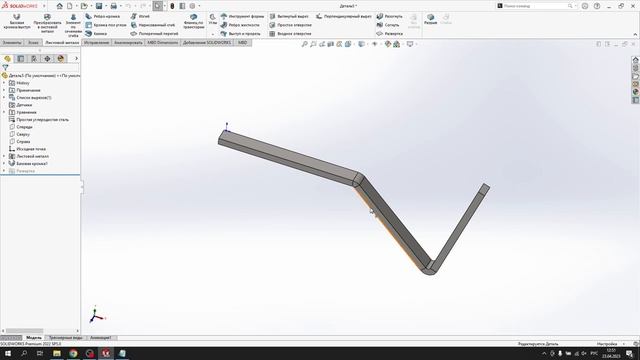Open the DisplayManager sphere tab
This screenshot has height=360, width=640.
coord(61,59)
